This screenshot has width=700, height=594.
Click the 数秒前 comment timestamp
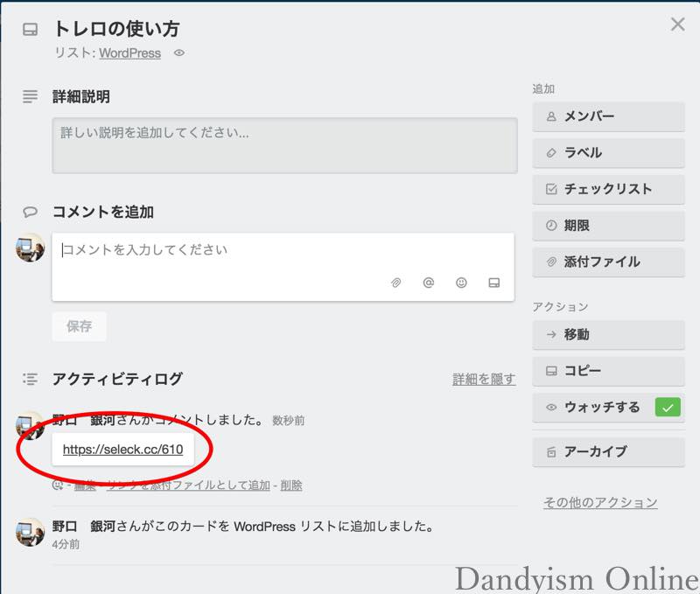tap(289, 421)
